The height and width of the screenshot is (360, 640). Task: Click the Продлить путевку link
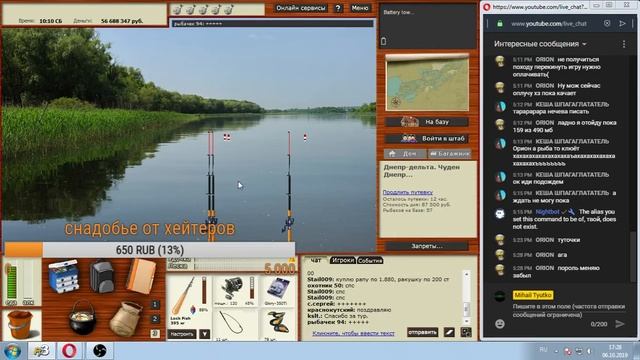coord(407,192)
